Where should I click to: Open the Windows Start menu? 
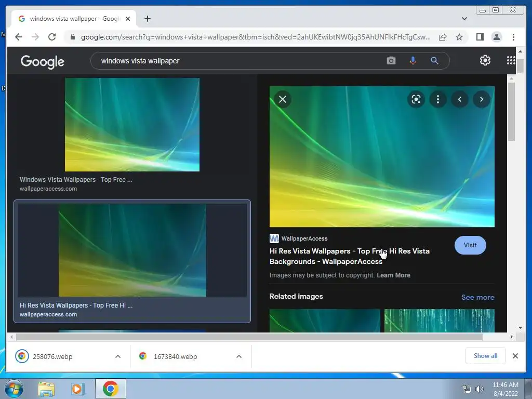[14, 389]
